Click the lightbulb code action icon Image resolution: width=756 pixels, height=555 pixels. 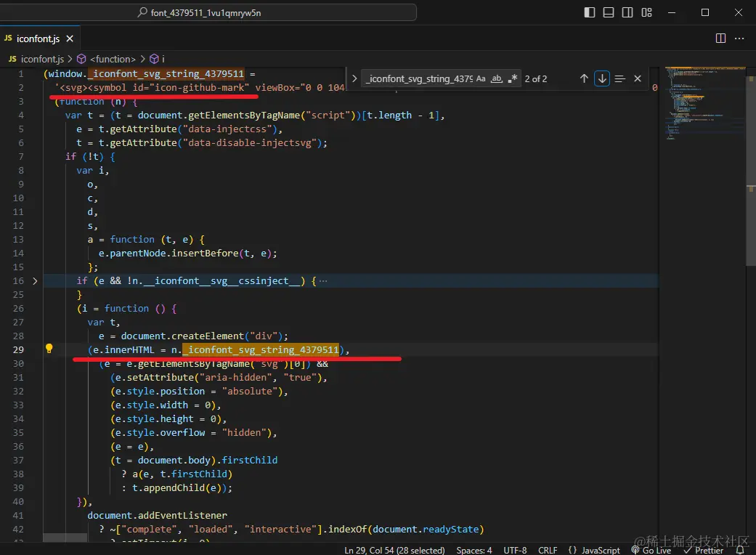click(49, 349)
